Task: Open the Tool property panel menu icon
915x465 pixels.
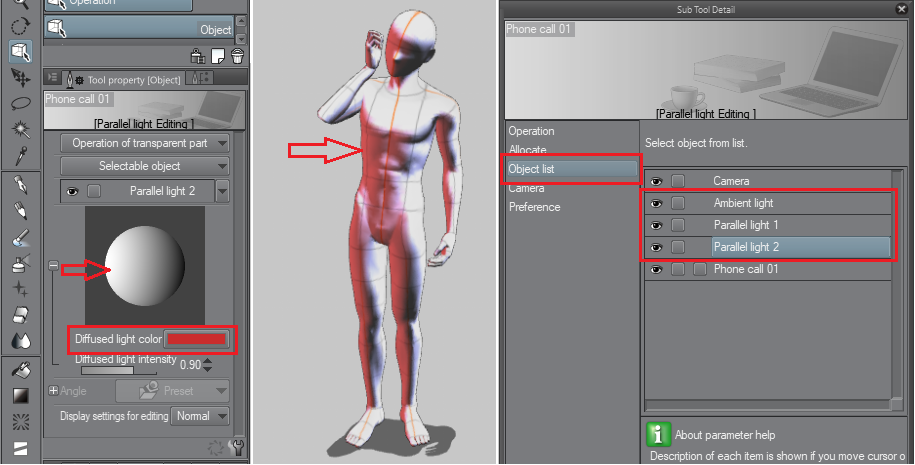Action: (x=51, y=78)
